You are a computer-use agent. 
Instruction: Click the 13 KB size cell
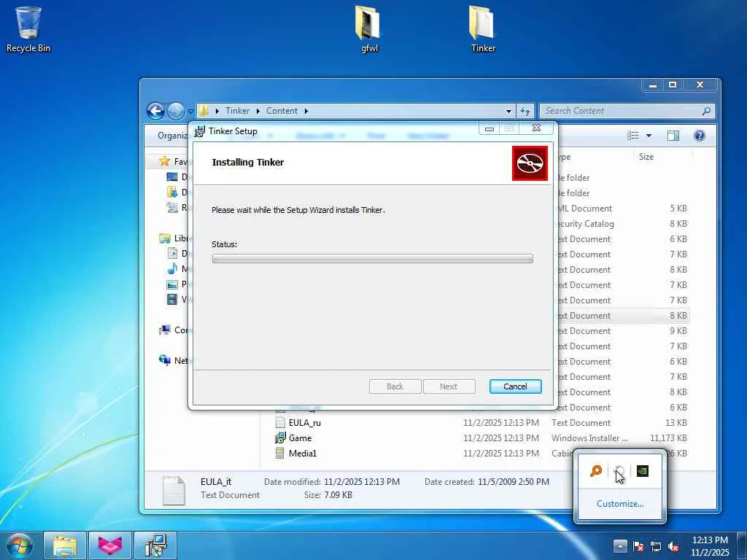tap(676, 423)
